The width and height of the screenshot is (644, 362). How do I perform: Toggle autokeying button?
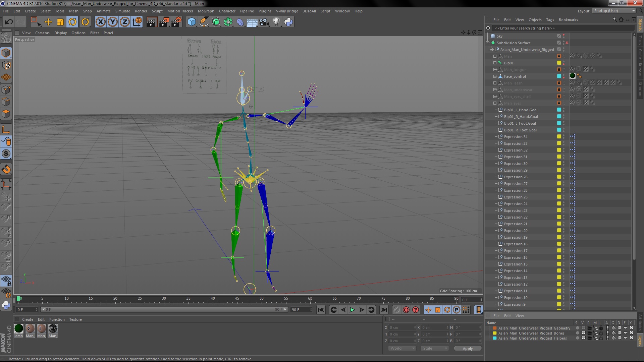[x=406, y=310]
